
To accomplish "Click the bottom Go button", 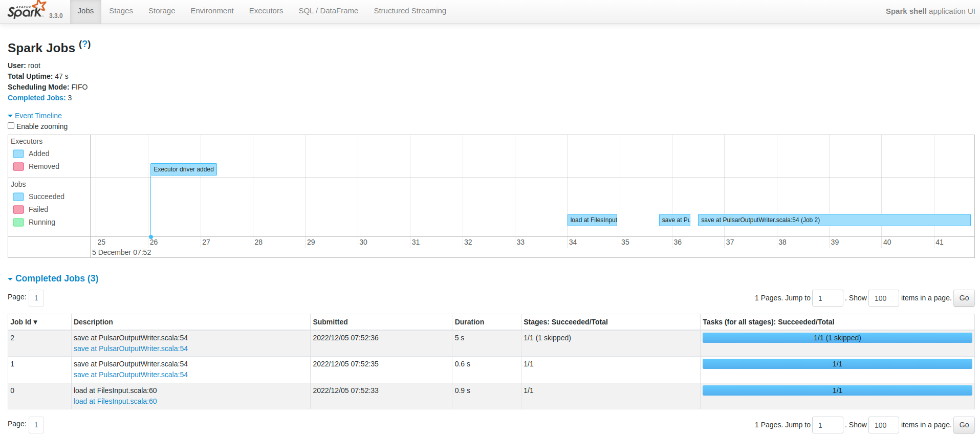I will (x=964, y=425).
